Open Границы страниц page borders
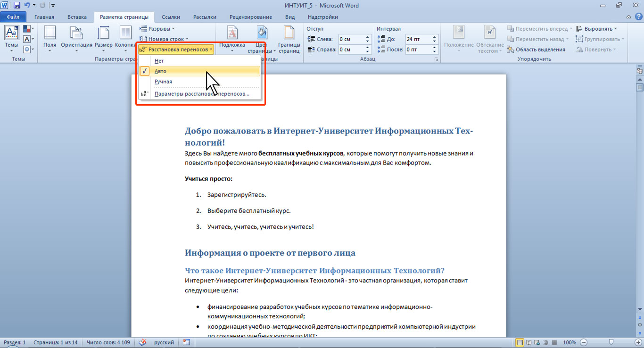Image resolution: width=644 pixels, height=348 pixels. [289, 39]
